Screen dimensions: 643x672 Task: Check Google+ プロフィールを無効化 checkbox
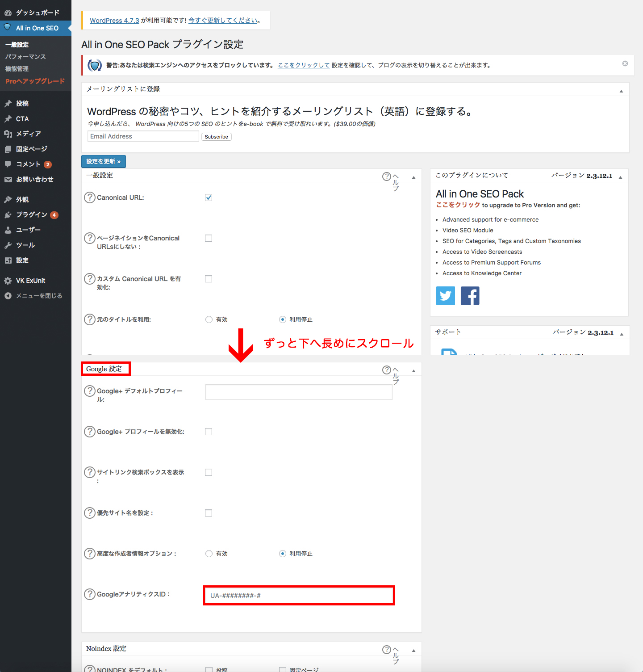209,432
